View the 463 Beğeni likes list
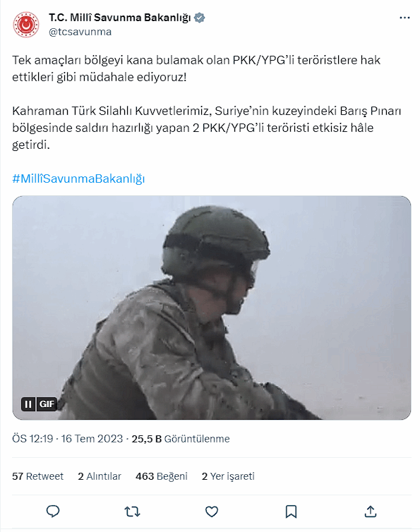The width and height of the screenshot is (420, 532). [162, 476]
